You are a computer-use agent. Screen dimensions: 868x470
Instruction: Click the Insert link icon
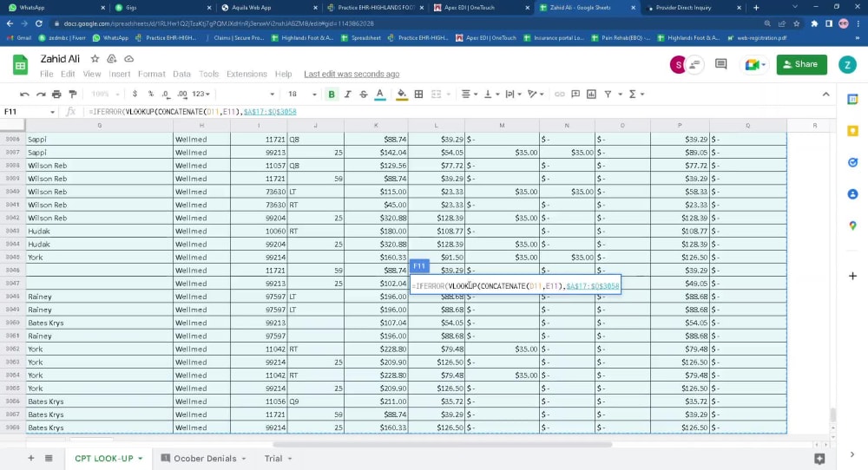tap(560, 94)
